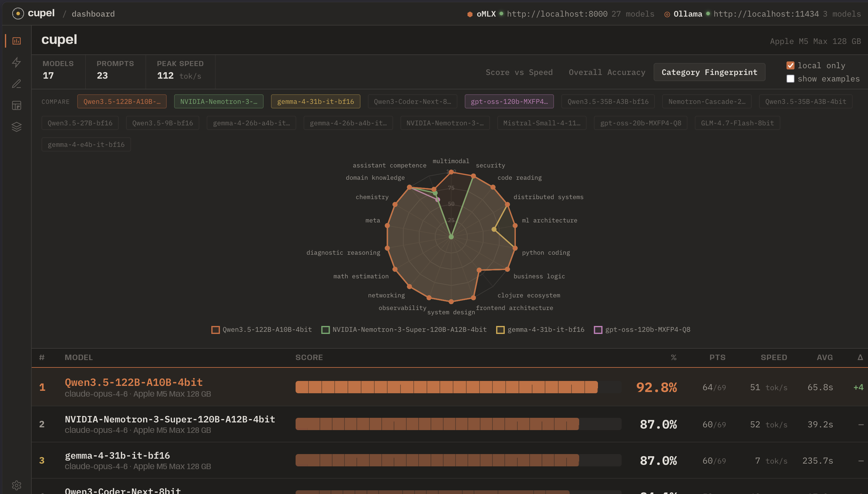Toggle gemma-4-e4b-it-bf16 compare chip
The image size is (868, 494).
pyautogui.click(x=86, y=144)
